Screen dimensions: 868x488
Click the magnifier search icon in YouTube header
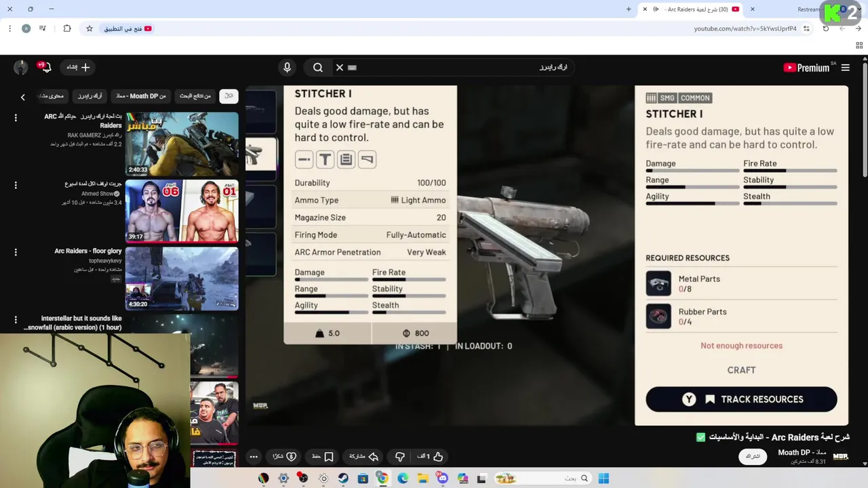(318, 67)
